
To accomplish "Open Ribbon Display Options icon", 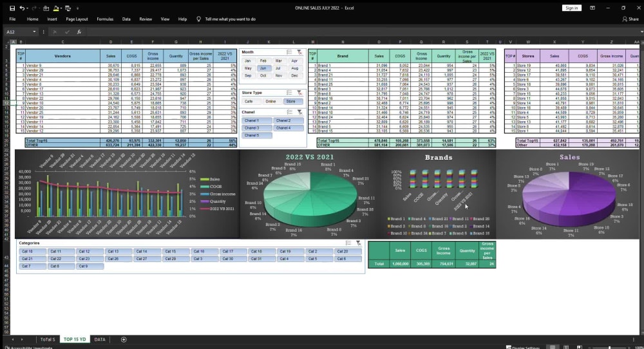I will 592,8.
